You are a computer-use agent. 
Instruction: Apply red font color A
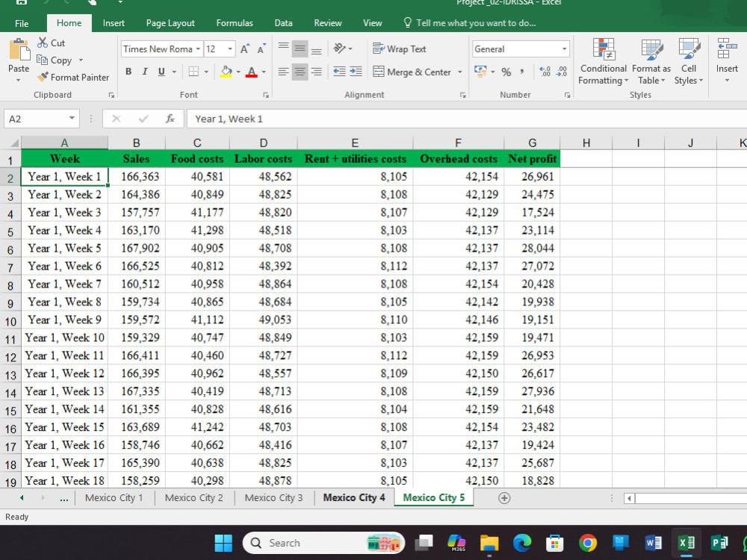(252, 72)
